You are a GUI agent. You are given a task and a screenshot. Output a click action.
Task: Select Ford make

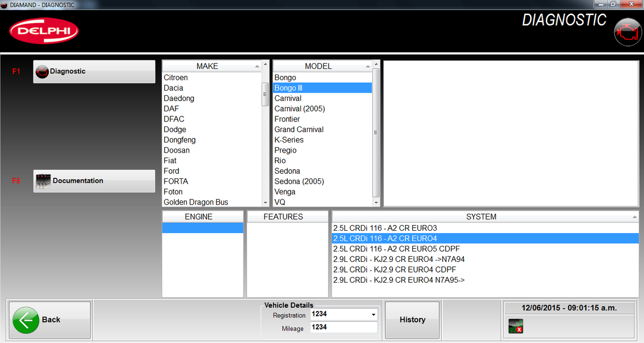[x=212, y=171]
